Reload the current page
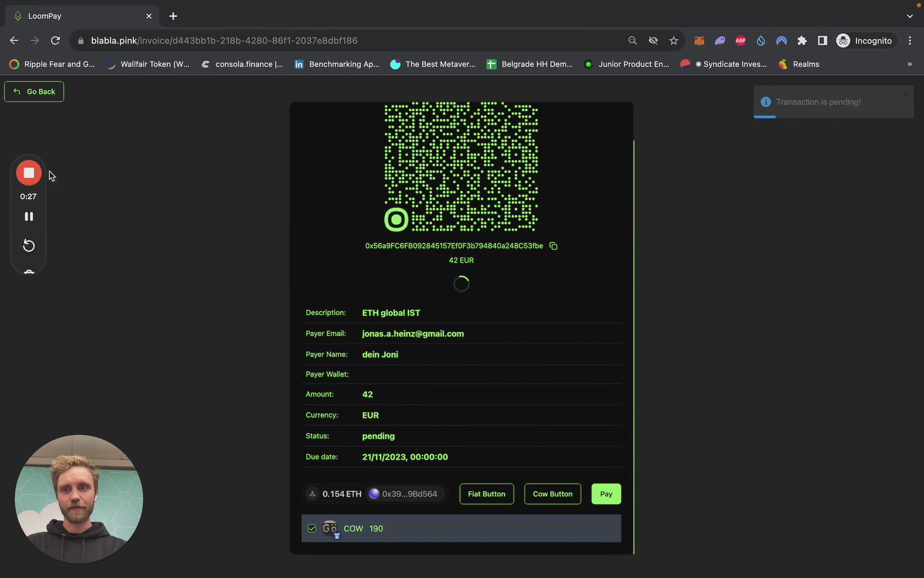Image resolution: width=924 pixels, height=578 pixels. [55, 41]
